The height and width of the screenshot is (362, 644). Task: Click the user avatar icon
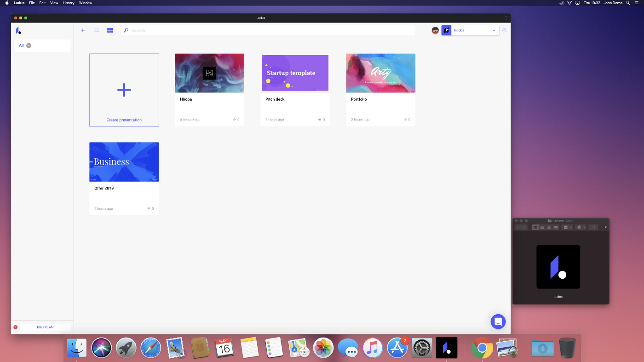[435, 30]
